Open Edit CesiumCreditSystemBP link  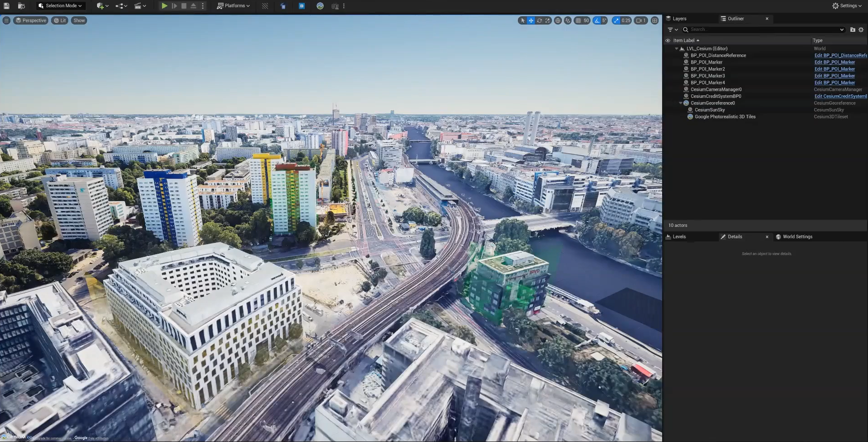pos(841,96)
